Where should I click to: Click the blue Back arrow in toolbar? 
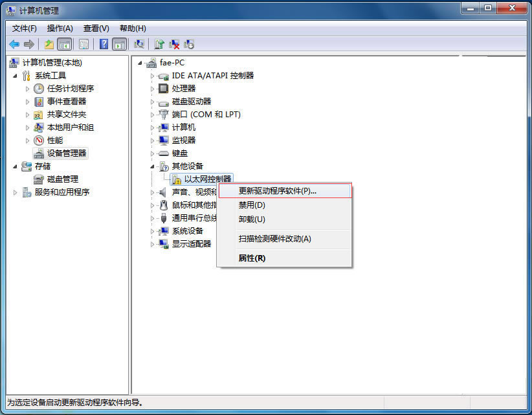(x=14, y=44)
